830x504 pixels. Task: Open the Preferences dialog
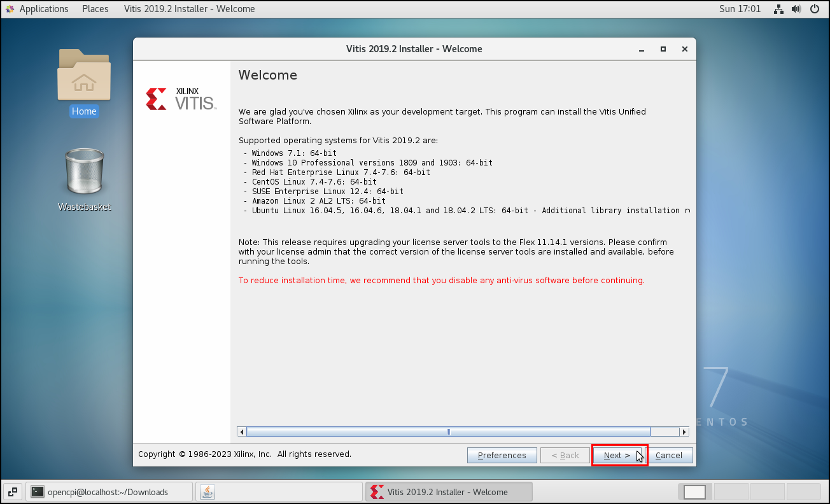pyautogui.click(x=502, y=455)
